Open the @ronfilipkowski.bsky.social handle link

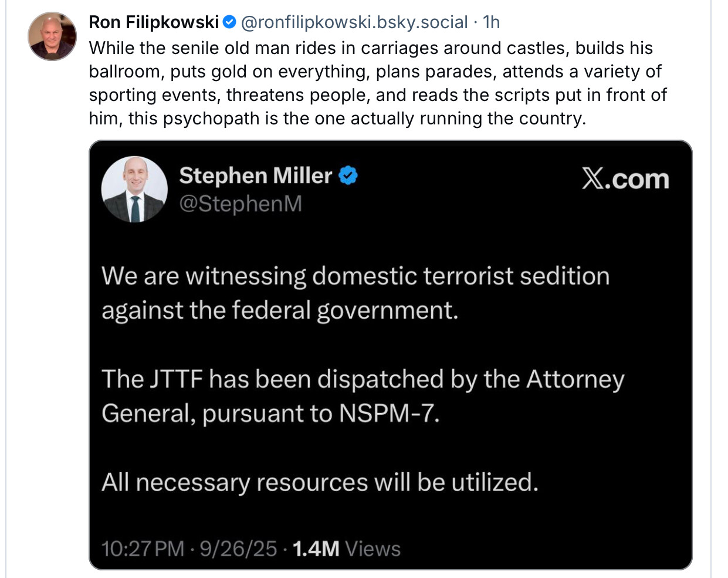click(x=354, y=22)
